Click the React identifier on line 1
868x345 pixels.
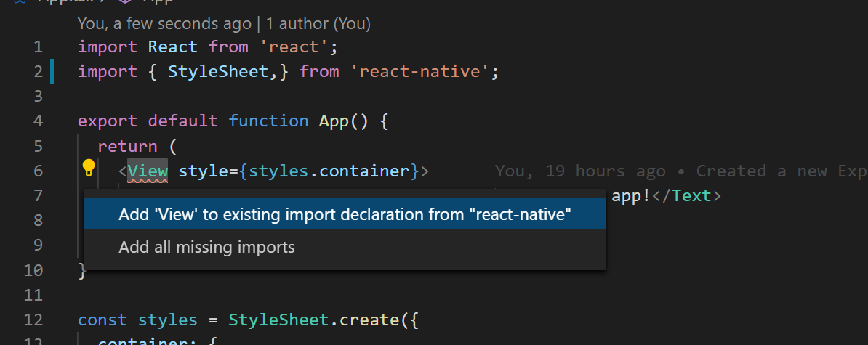click(173, 47)
